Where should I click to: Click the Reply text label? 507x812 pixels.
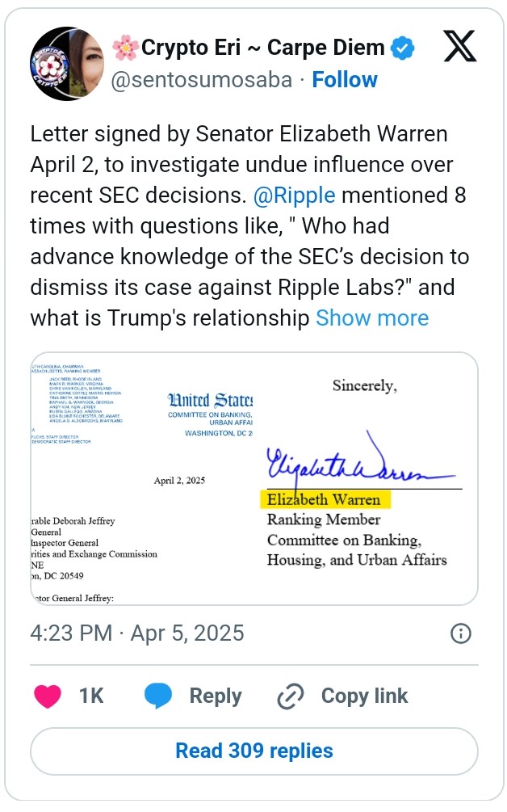(216, 696)
